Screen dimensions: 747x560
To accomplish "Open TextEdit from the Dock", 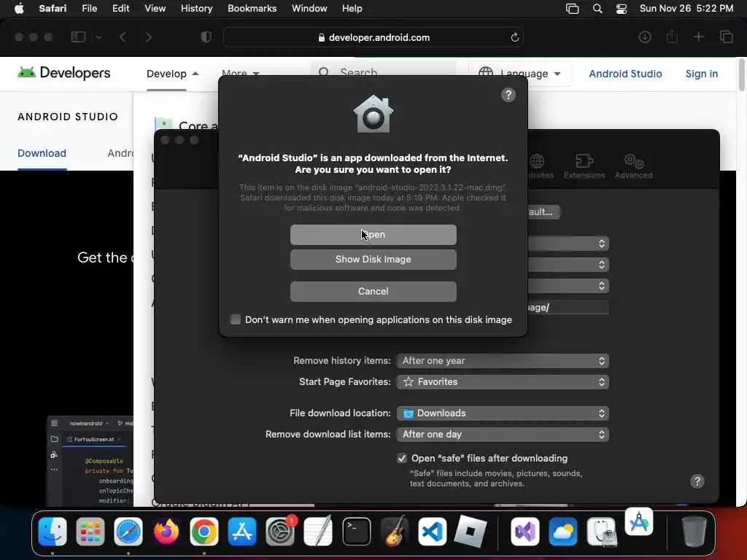I will 318,532.
